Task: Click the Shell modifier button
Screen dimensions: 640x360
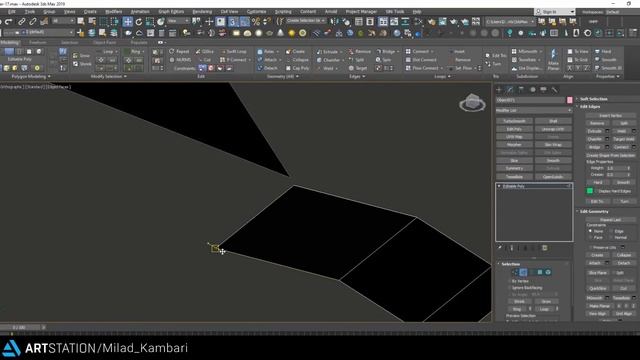Action: point(553,121)
